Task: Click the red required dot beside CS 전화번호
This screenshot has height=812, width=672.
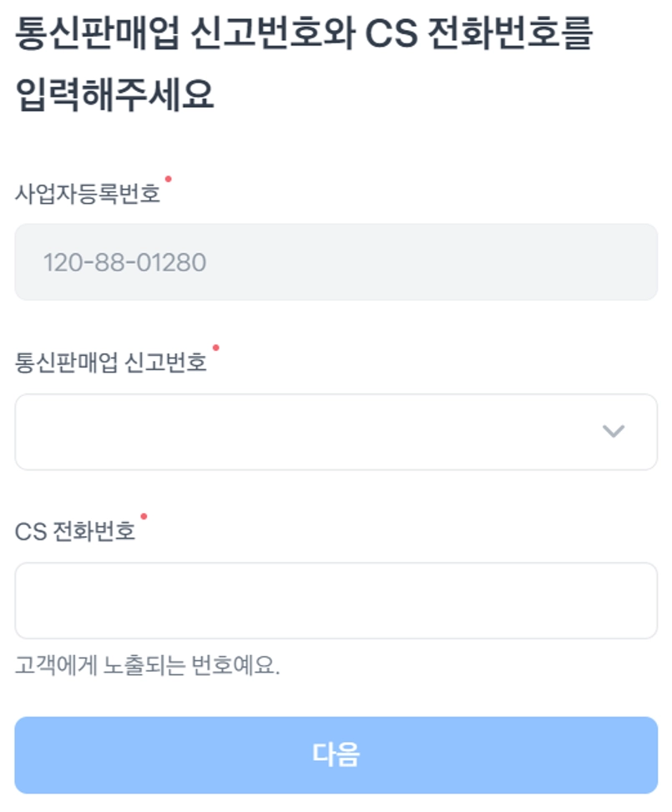Action: pyautogui.click(x=144, y=516)
